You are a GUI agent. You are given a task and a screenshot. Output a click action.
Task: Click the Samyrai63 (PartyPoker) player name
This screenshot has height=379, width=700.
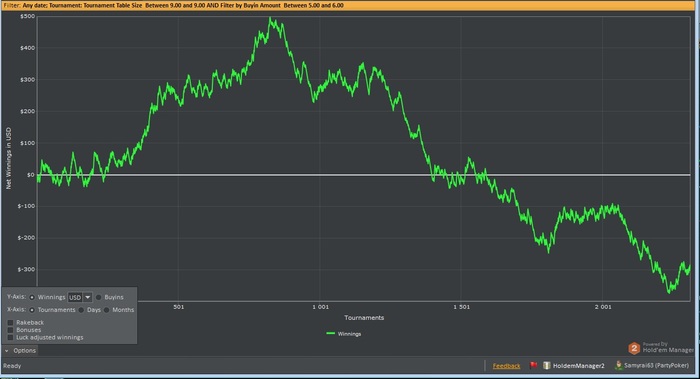(x=656, y=365)
